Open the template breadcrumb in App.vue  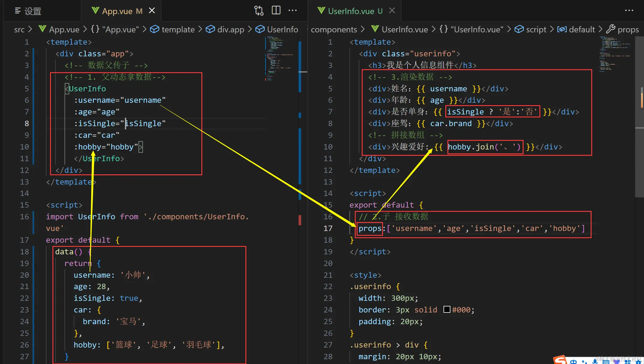click(x=172, y=29)
